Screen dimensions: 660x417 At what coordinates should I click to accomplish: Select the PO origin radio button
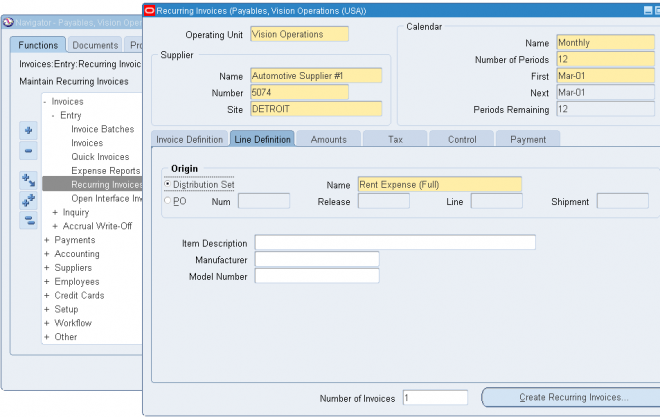click(168, 201)
